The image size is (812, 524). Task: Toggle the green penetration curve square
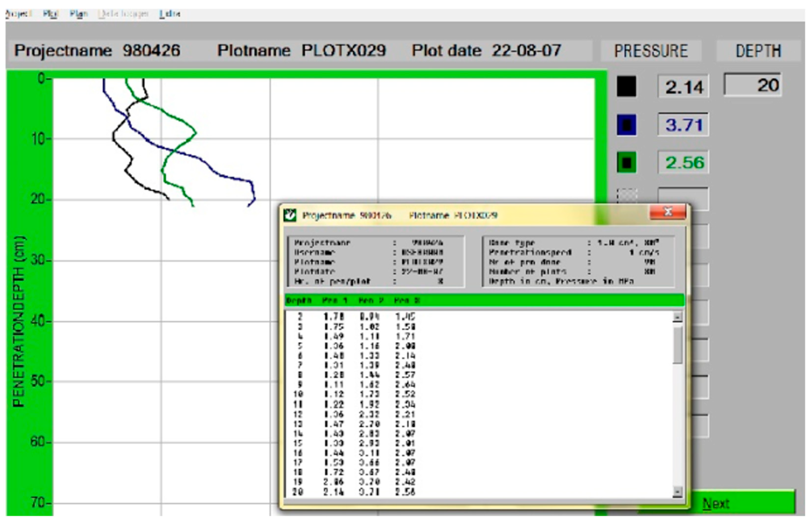point(626,163)
